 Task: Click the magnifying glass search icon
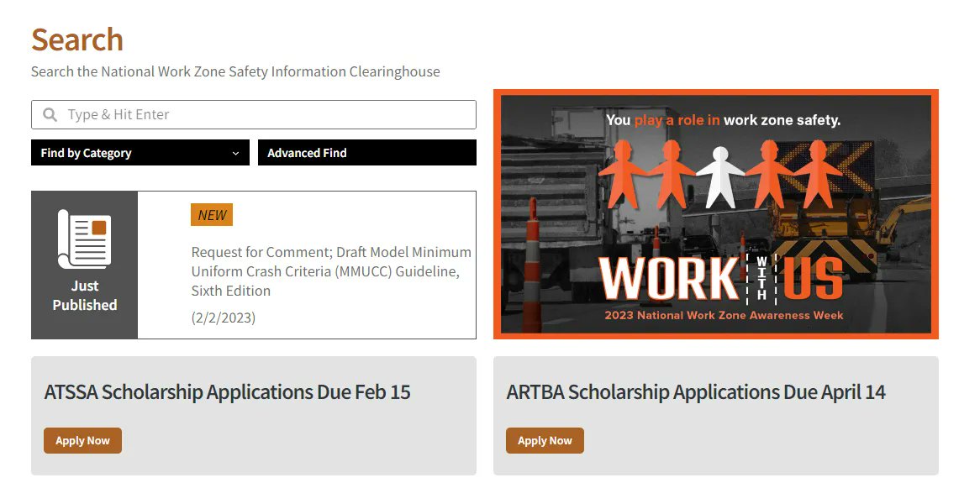tap(50, 115)
